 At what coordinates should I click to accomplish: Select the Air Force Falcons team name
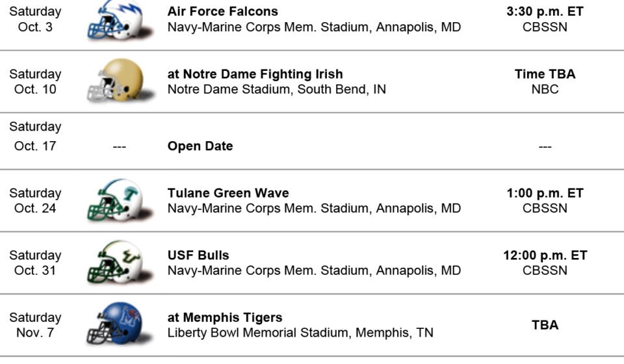pyautogui.click(x=222, y=12)
